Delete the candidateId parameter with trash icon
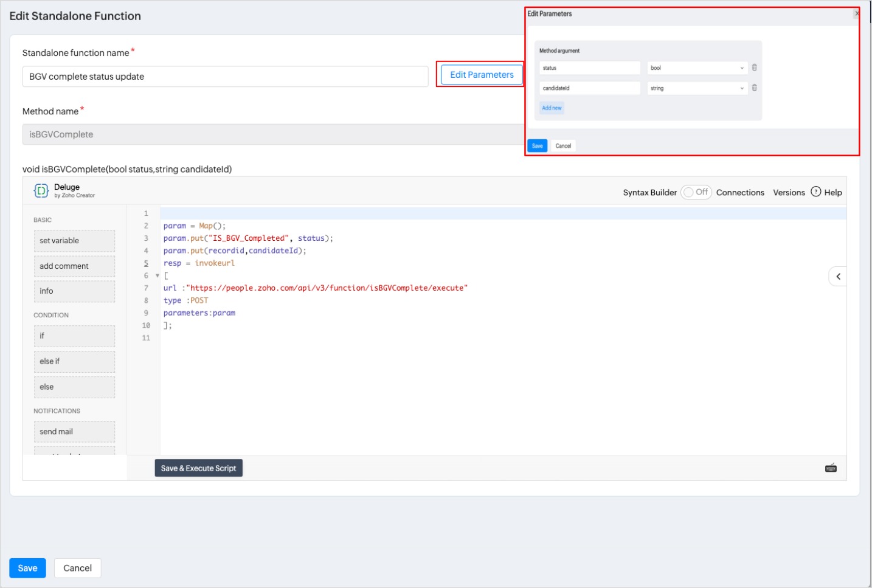872x588 pixels. (754, 88)
